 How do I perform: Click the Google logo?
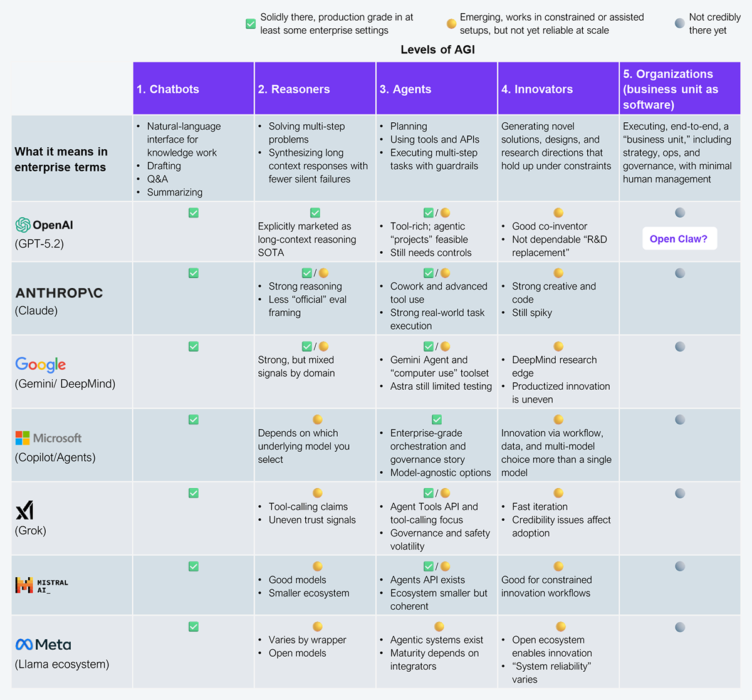click(x=41, y=364)
